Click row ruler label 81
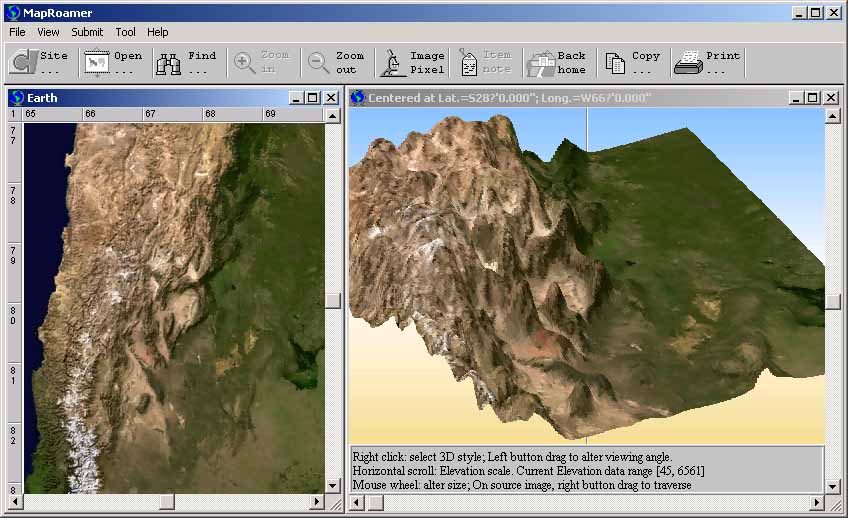Viewport: 848px width, 518px height. coord(13,375)
